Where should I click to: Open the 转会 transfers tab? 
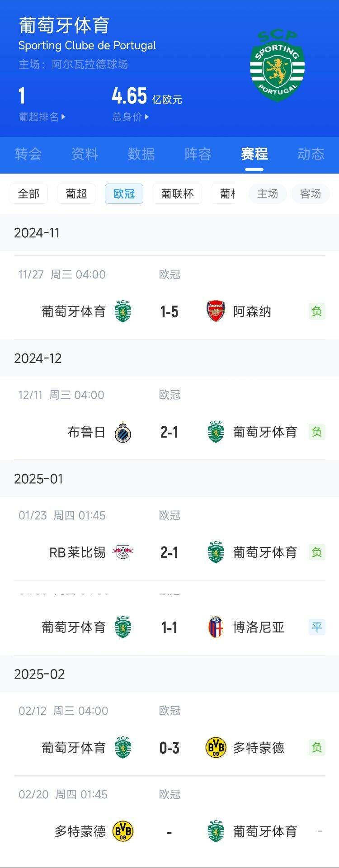[28, 154]
